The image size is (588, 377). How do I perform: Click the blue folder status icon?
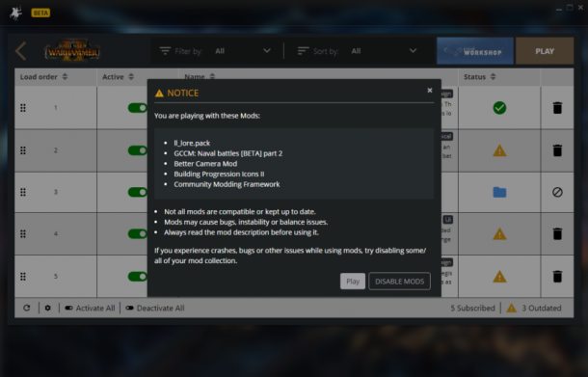499,192
